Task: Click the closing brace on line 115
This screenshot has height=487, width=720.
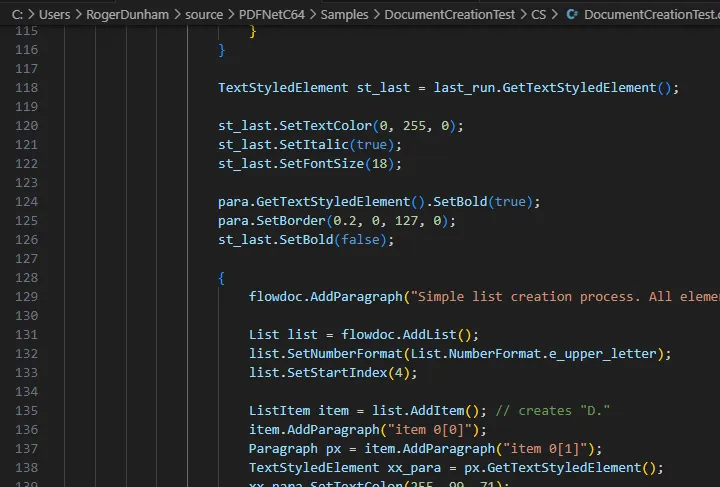Action: coord(253,31)
